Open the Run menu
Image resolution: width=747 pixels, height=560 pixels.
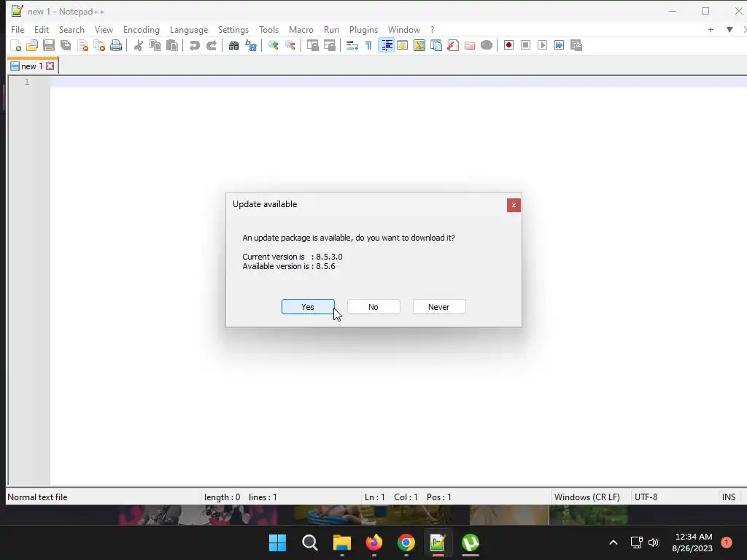click(332, 29)
